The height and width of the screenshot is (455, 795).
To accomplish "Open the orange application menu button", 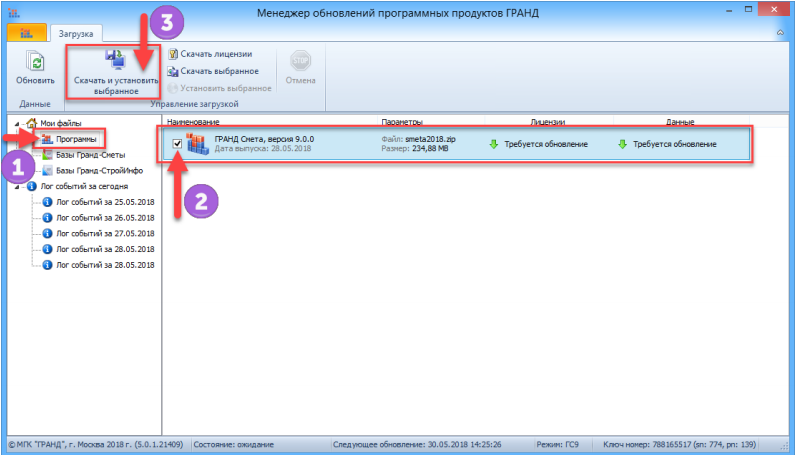I will point(26,33).
